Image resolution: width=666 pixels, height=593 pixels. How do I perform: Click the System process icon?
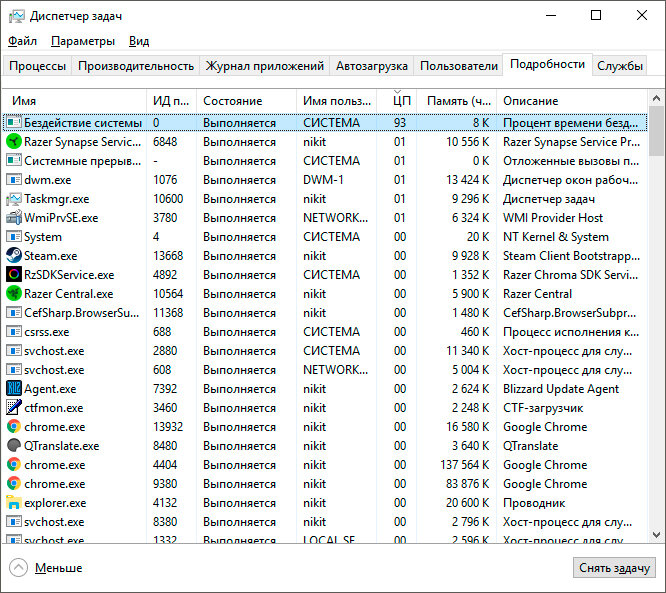coord(14,237)
